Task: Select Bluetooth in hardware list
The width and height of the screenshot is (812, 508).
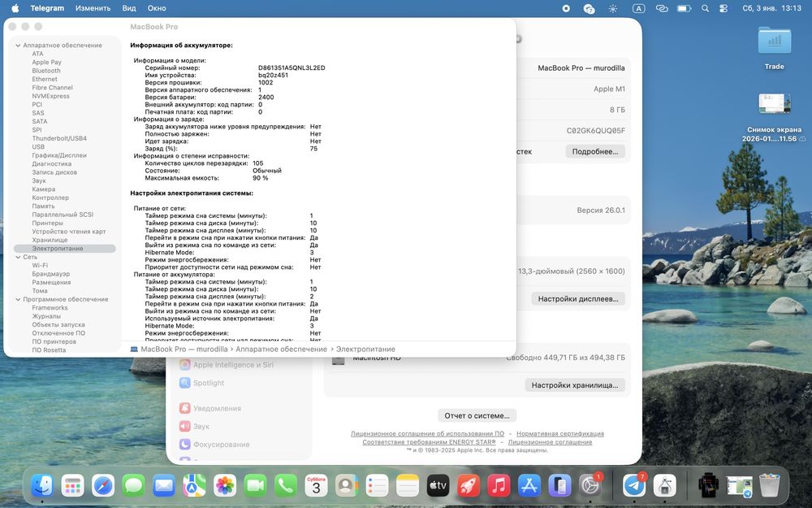Action: 46,71
